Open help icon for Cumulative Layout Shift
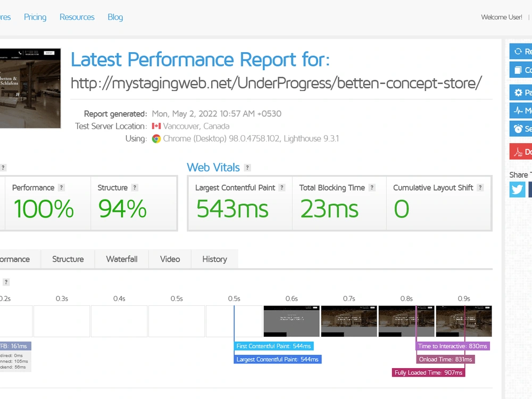 480,188
